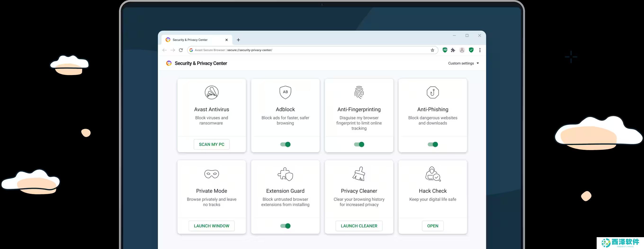644x249 pixels.
Task: Click the "Privacy Cleaner" card title
Action: pos(359,191)
